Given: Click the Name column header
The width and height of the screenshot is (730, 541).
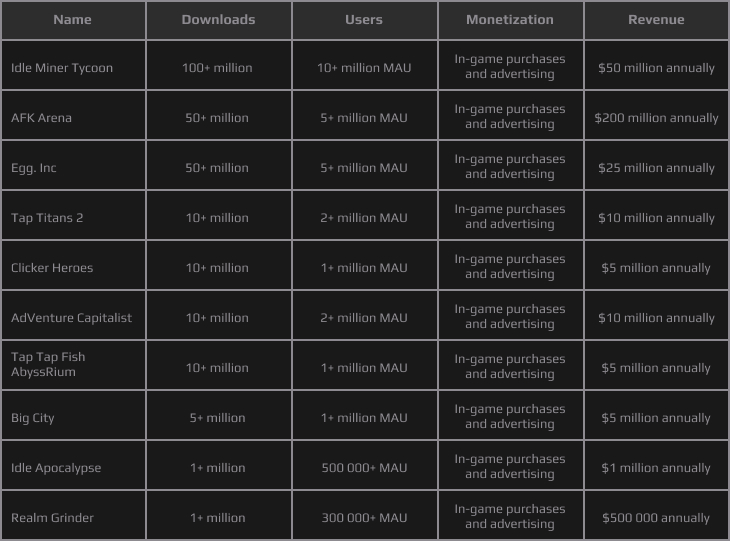Looking at the screenshot, I should pyautogui.click(x=73, y=20).
